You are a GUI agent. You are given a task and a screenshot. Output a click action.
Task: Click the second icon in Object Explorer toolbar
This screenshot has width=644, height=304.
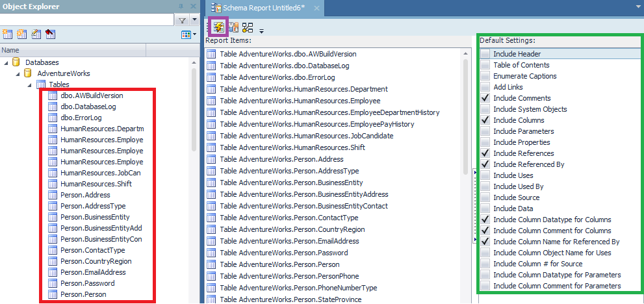pyautogui.click(x=21, y=34)
